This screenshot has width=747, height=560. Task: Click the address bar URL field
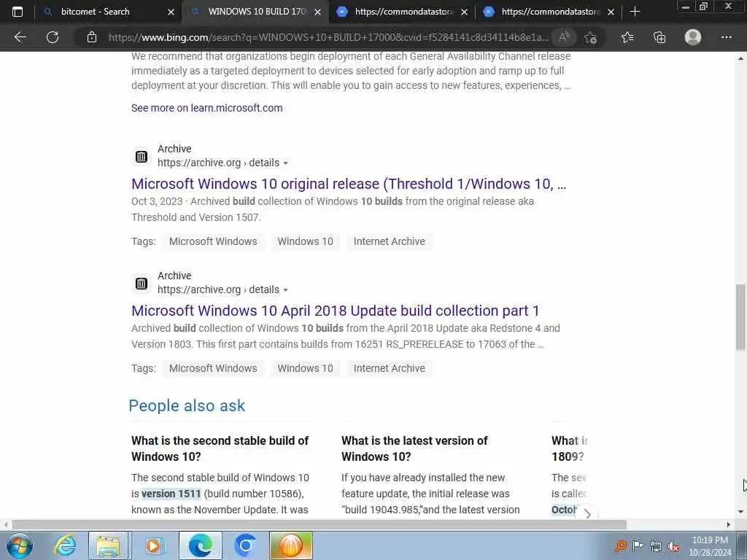[x=328, y=37]
